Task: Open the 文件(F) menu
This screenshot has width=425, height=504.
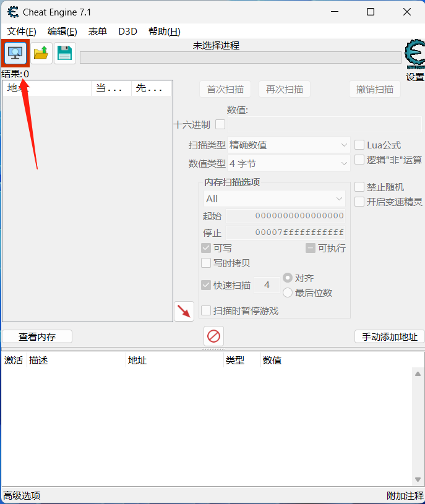Action: 22,32
